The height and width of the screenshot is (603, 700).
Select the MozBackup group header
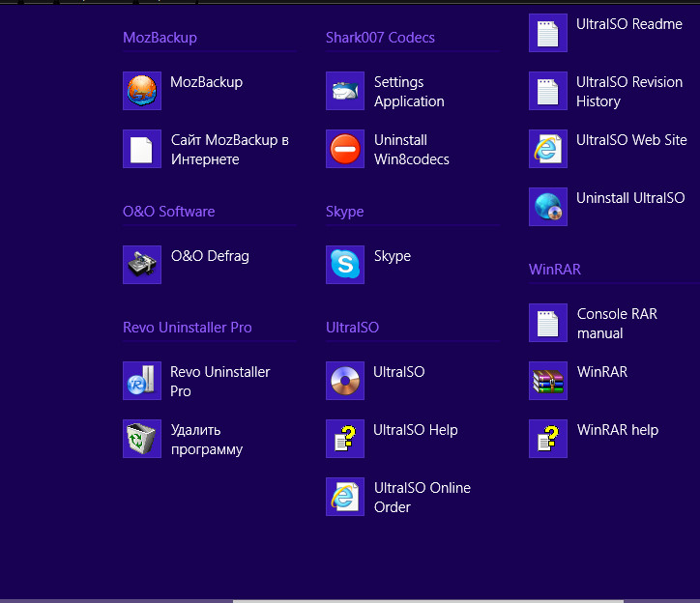click(x=160, y=38)
